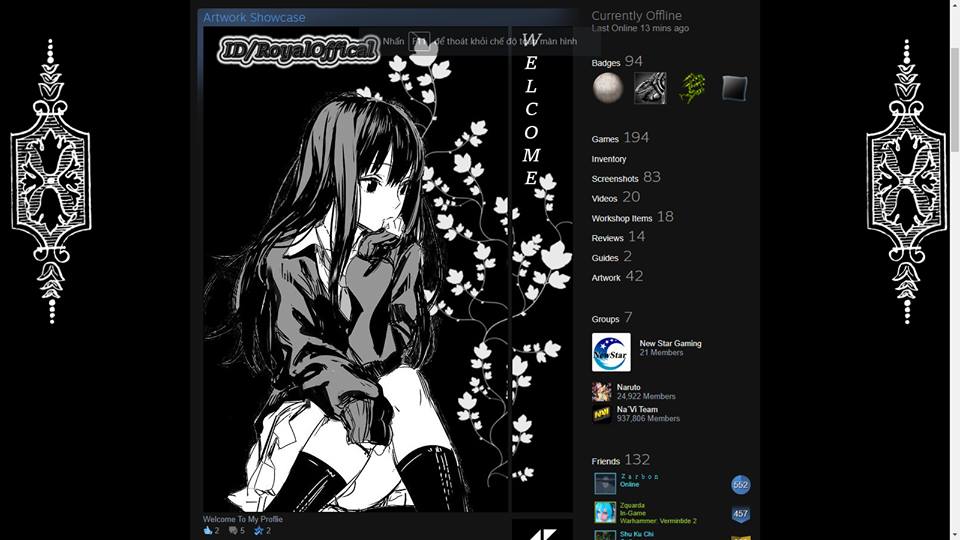Click the 'Last Online 13 mins ago' text

point(640,28)
